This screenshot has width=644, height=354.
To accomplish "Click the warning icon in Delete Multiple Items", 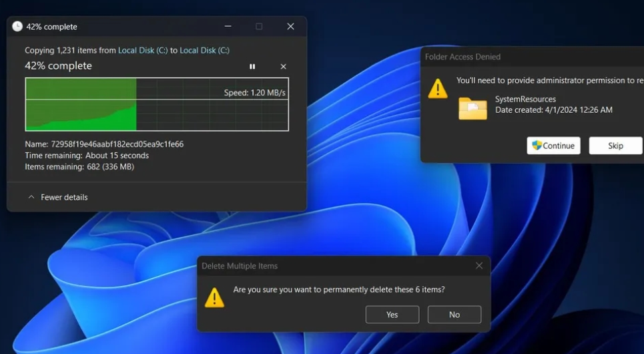I will [214, 298].
